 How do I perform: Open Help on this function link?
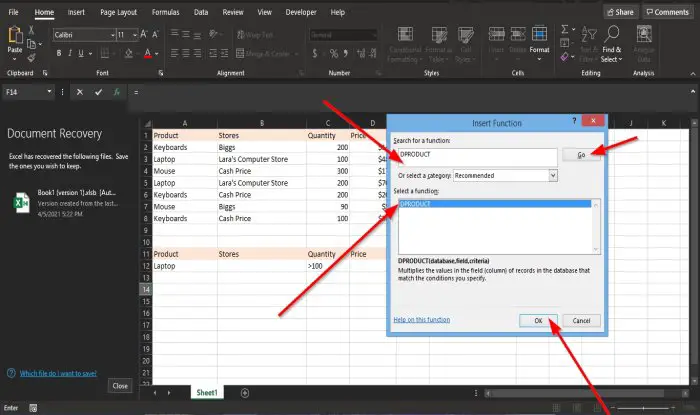tap(421, 320)
